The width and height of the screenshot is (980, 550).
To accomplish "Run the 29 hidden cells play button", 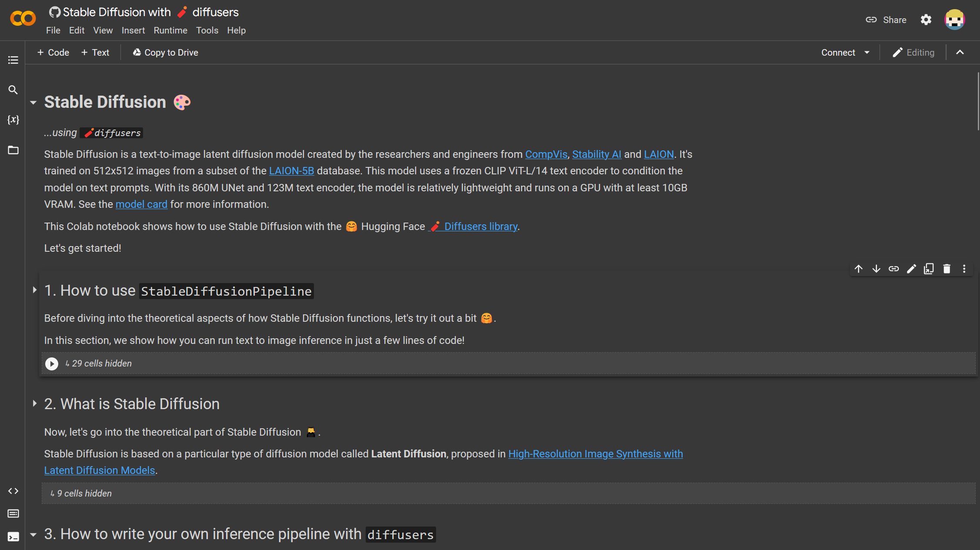I will point(52,363).
